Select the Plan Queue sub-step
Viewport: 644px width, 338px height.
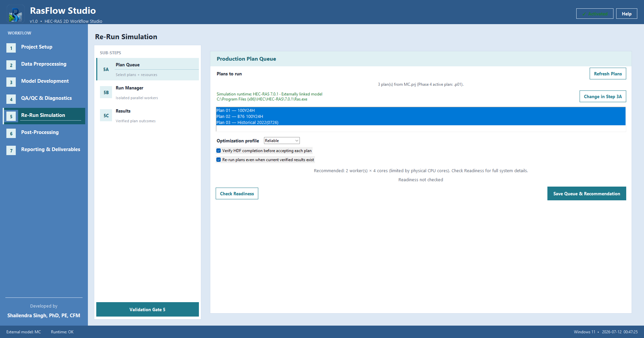(148, 69)
